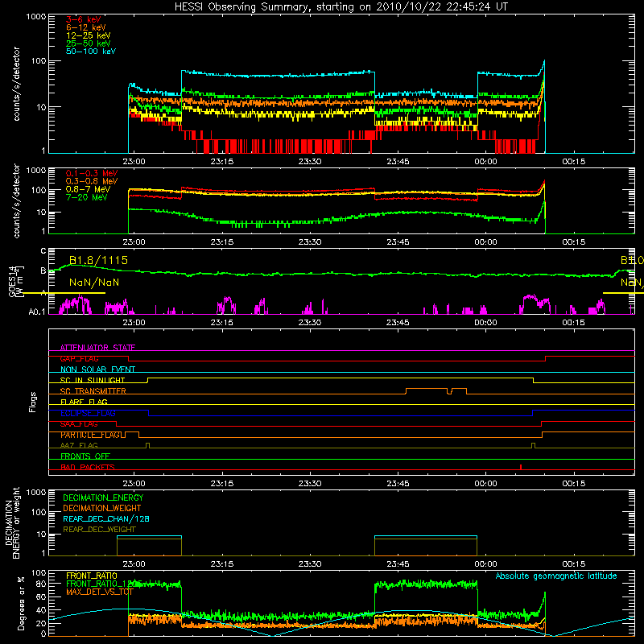Image resolution: width=644 pixels, height=644 pixels.
Task: Select the AAZ_FLAG label
Action: pos(79,445)
